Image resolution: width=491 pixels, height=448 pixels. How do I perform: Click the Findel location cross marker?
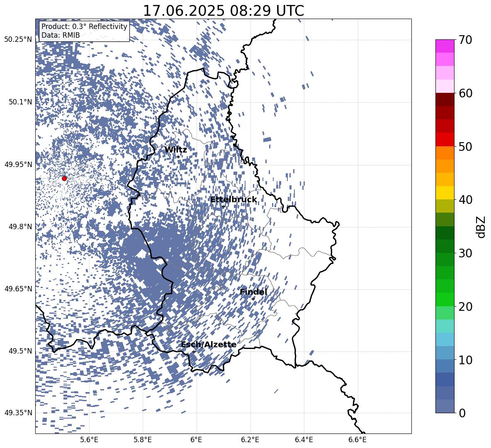pos(253,299)
